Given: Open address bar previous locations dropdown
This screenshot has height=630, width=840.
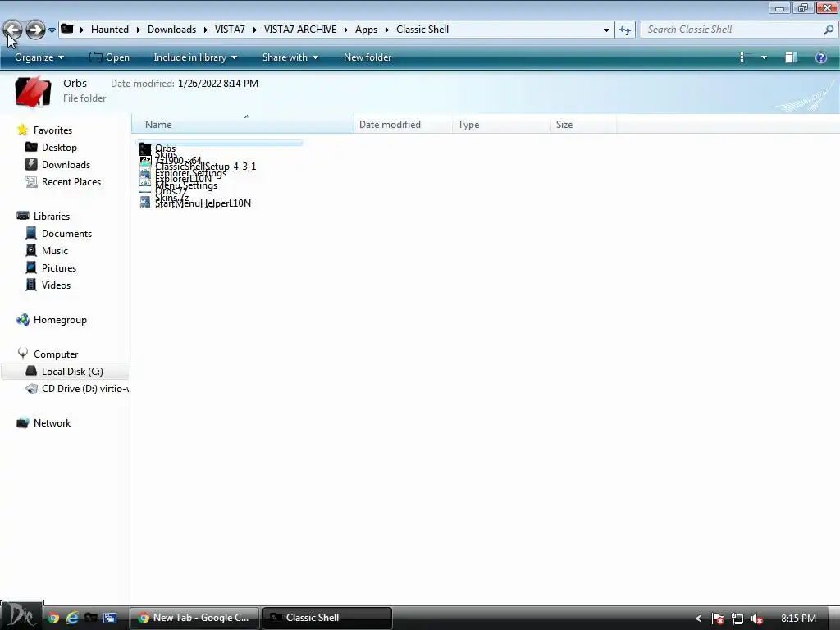Looking at the screenshot, I should coord(606,30).
